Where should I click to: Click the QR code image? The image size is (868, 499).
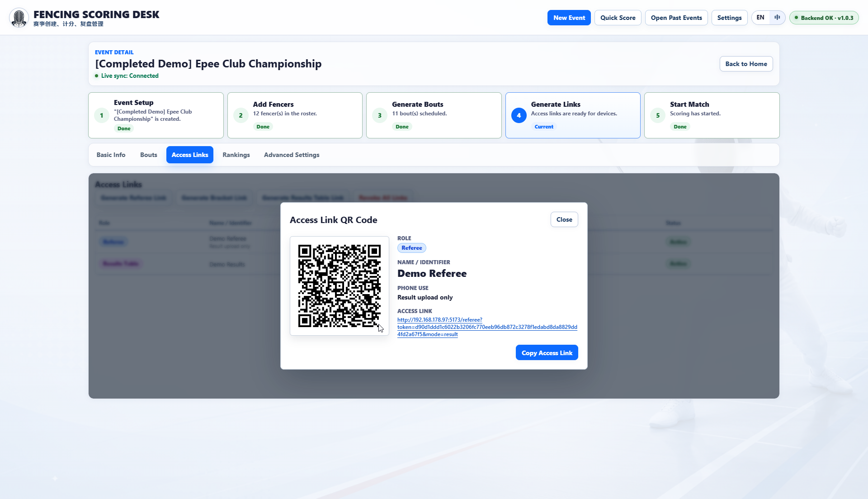[340, 286]
